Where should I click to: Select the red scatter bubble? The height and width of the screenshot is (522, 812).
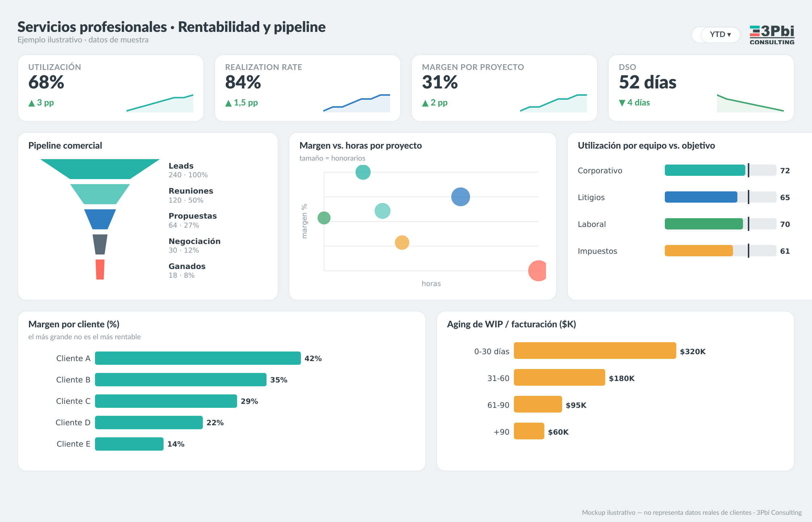(538, 271)
